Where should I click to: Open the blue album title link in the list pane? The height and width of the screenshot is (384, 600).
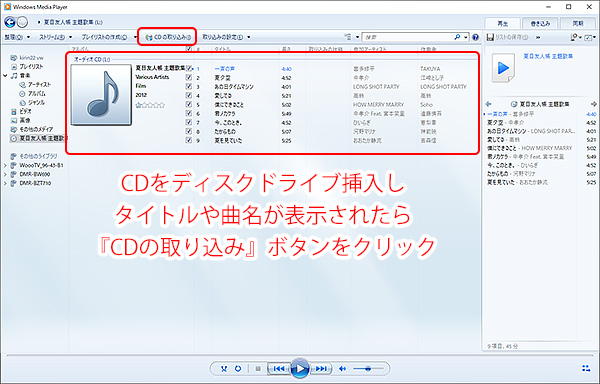(548, 56)
